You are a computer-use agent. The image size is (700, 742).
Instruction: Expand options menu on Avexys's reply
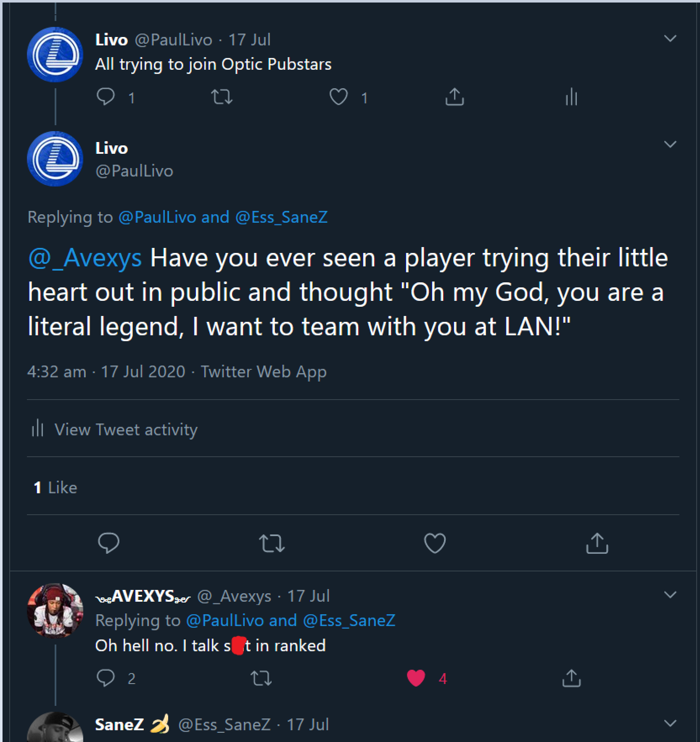click(x=670, y=595)
